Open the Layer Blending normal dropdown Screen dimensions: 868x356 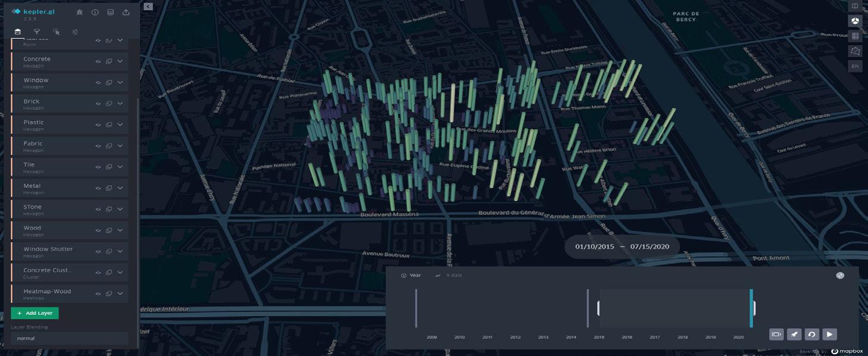tap(69, 338)
